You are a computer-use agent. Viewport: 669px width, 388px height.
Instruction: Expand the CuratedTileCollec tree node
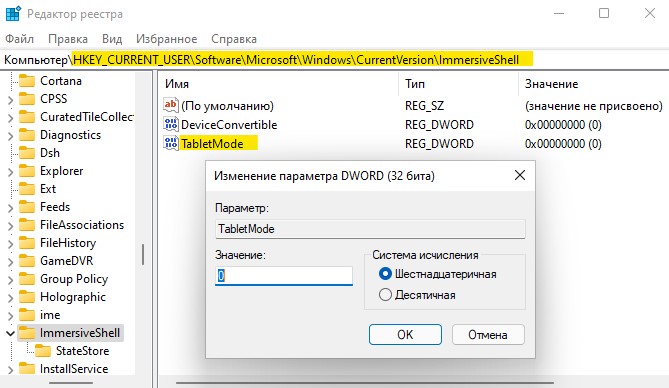tap(11, 117)
